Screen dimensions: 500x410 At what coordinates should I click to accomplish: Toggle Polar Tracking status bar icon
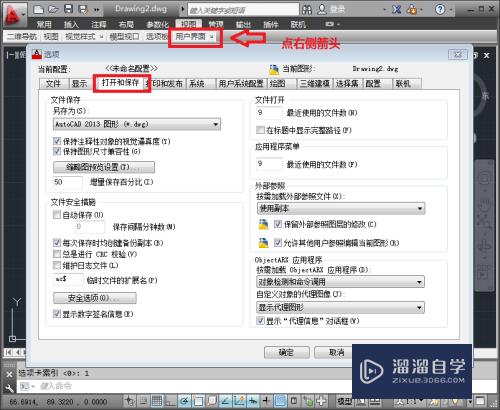184,401
